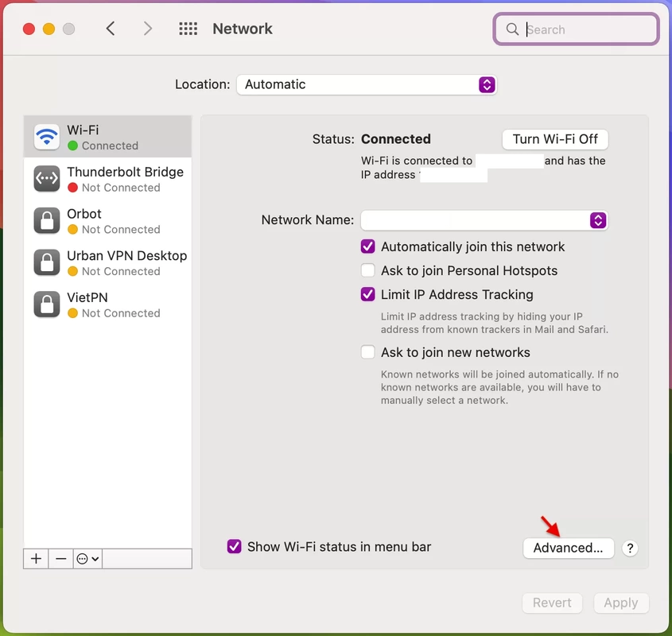Click the Status Connected text
Viewport: 672px width, 636px height.
395,139
